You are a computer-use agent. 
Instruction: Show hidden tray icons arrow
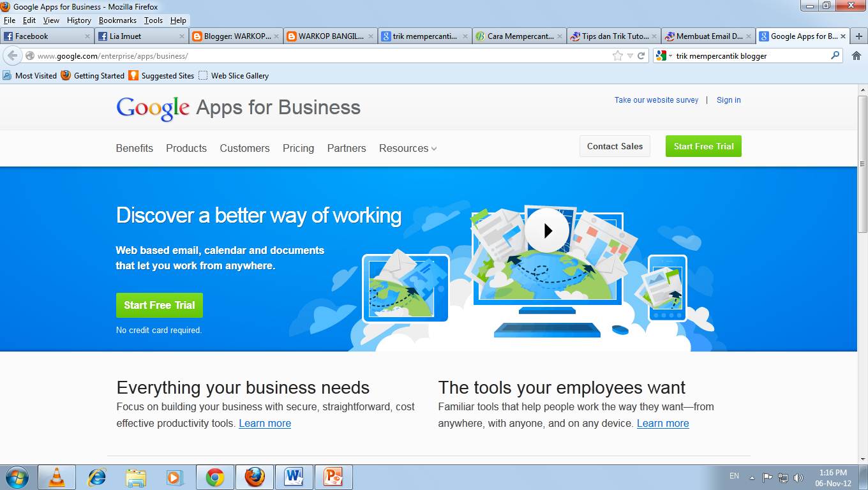click(x=752, y=477)
